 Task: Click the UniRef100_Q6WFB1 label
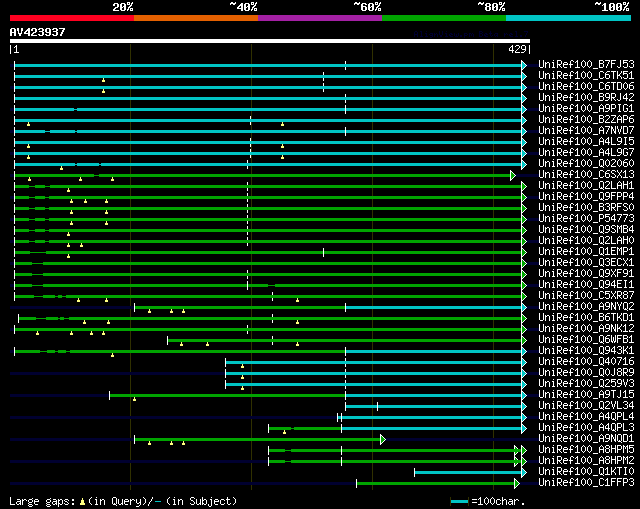click(x=586, y=340)
